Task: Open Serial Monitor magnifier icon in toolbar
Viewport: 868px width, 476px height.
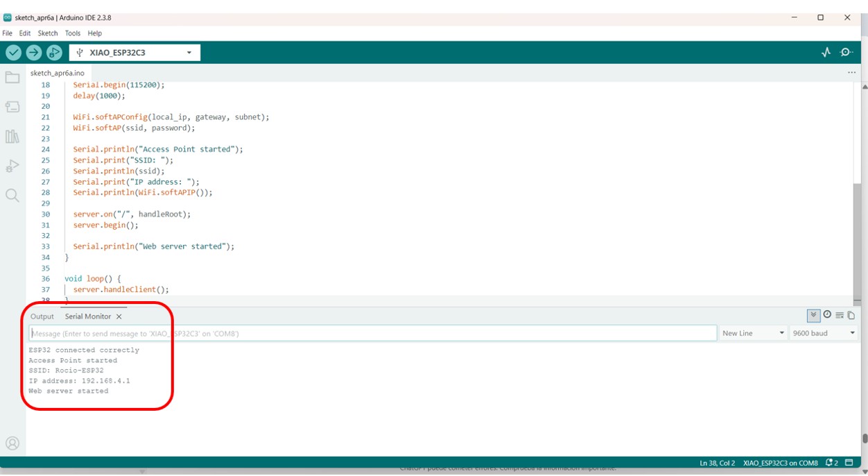Action: pyautogui.click(x=847, y=52)
